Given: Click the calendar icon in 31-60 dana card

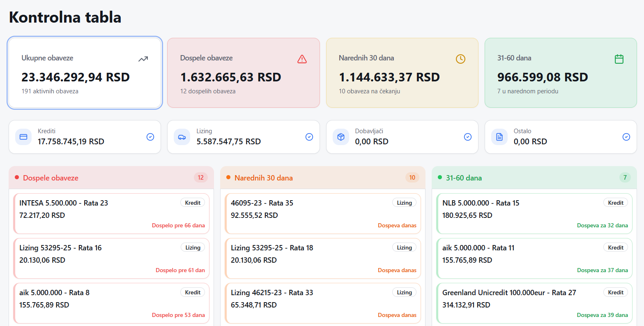Looking at the screenshot, I should point(619,59).
